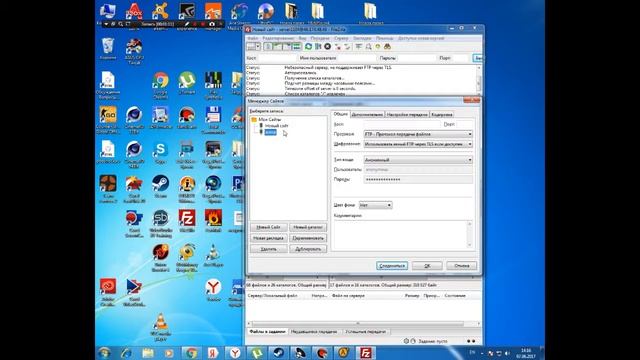Screen dimensions: 640x360
Task: Open the Шифрование dropdown
Action: coord(418,144)
